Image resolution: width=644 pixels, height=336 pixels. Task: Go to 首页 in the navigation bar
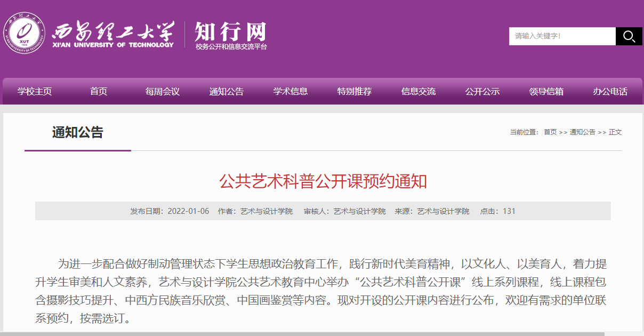click(x=99, y=91)
